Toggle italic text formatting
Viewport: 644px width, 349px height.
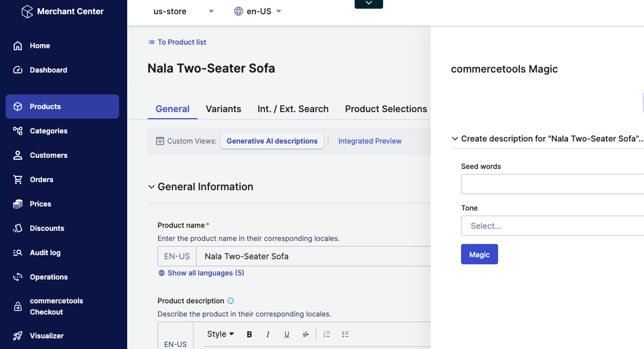pos(268,334)
